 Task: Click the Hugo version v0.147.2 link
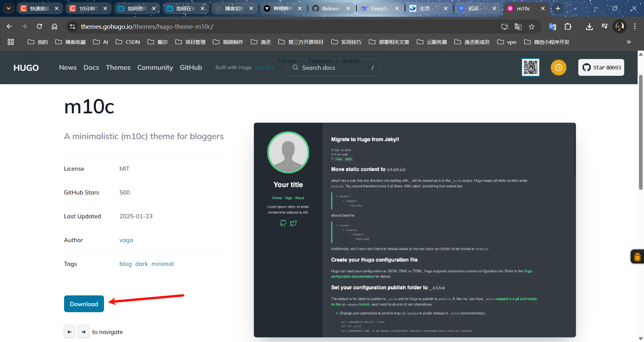tap(264, 67)
